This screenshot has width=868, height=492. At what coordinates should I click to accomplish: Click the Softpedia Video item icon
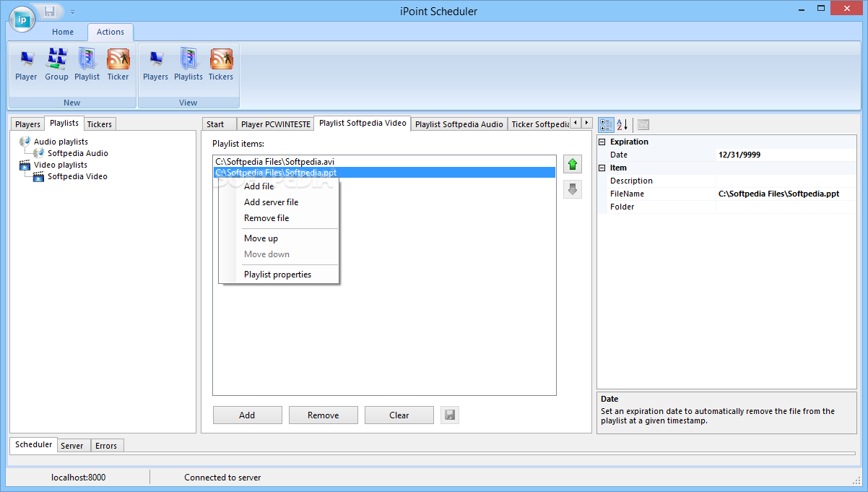[x=39, y=176]
